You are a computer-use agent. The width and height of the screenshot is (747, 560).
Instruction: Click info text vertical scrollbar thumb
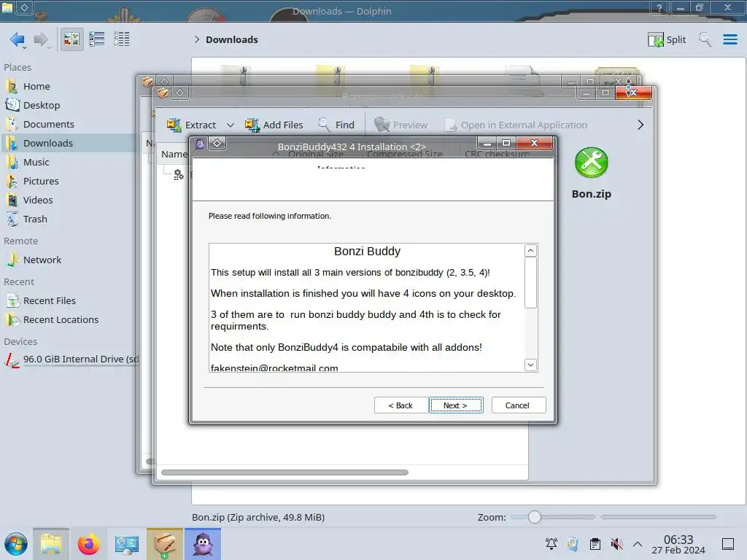531,284
